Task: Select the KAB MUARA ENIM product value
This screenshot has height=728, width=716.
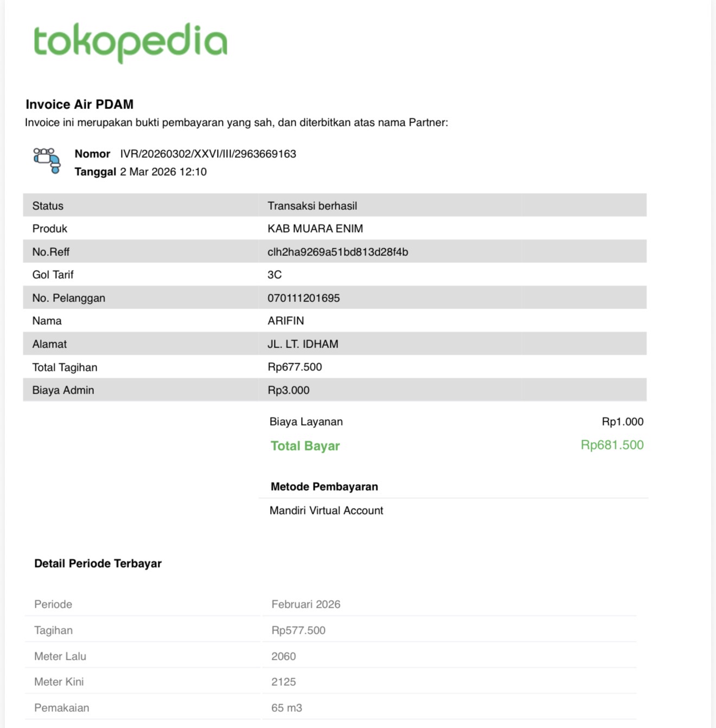Action: coord(315,229)
